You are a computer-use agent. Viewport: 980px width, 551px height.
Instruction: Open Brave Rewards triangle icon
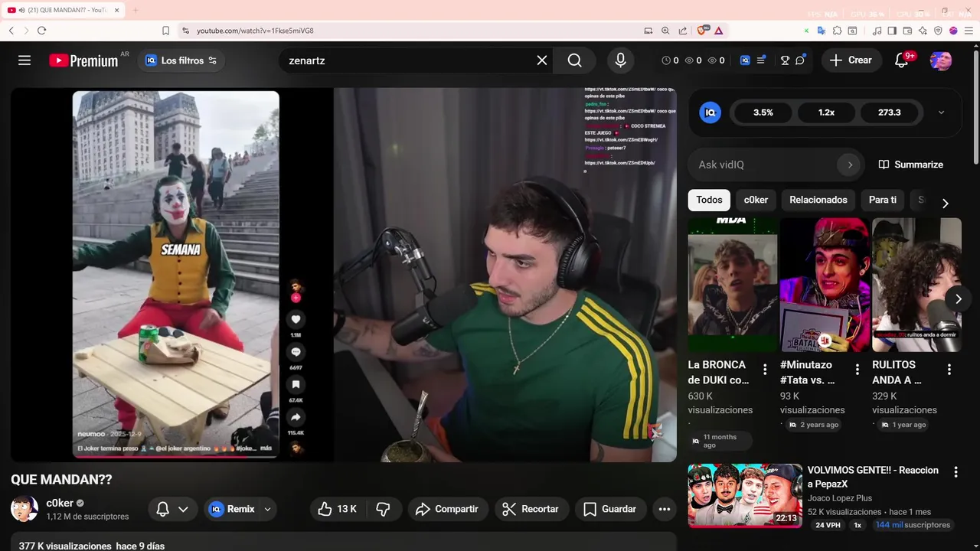coord(719,31)
